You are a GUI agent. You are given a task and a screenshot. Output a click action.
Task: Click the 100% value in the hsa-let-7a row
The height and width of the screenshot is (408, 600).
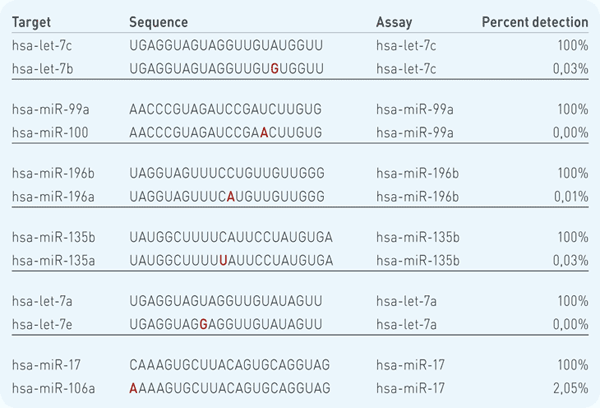(x=573, y=301)
